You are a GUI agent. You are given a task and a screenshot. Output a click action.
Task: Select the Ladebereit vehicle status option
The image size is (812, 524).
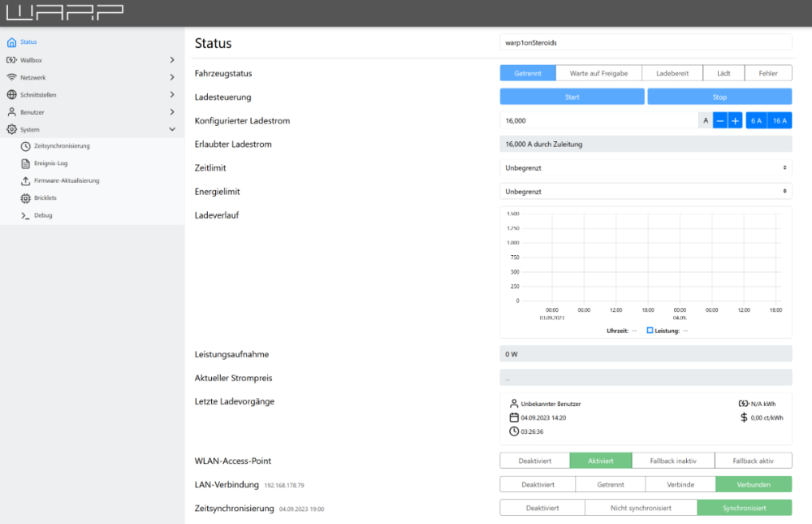point(672,73)
